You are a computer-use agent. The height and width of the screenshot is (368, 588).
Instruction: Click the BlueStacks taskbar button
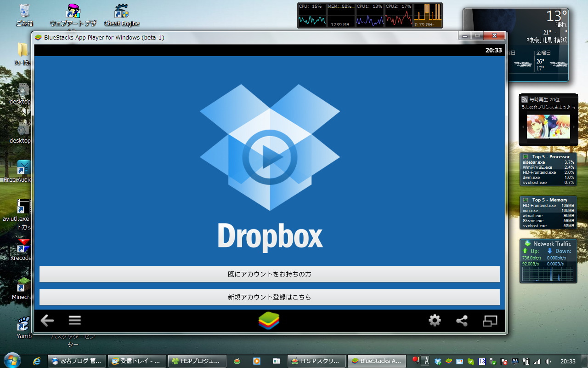tap(377, 361)
